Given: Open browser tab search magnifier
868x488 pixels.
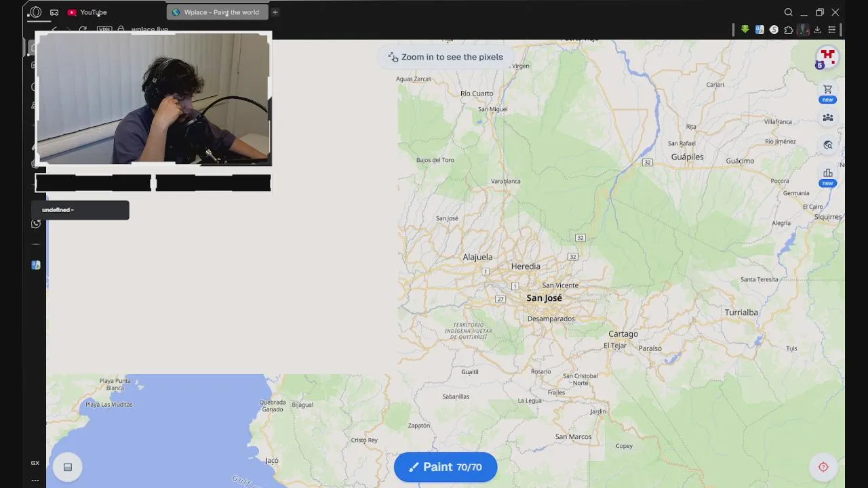Looking at the screenshot, I should (788, 12).
